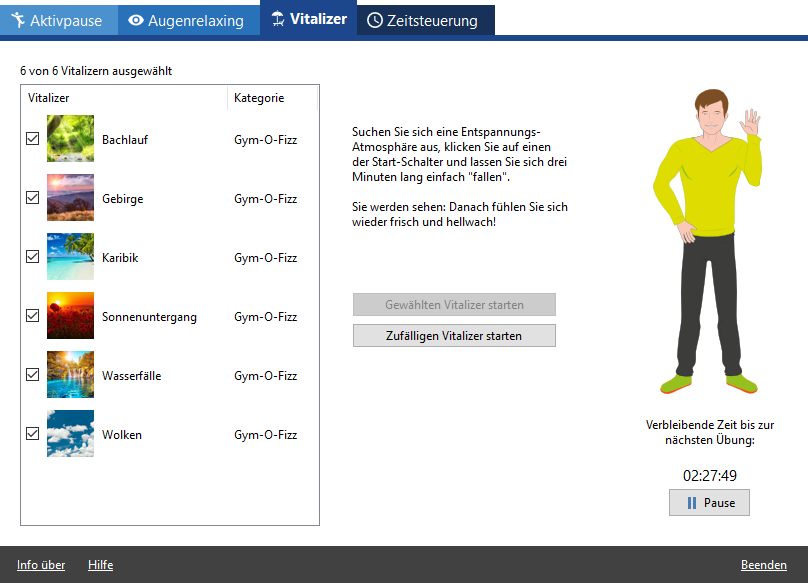Uncheck the Bachlauf vitalizer checkbox

point(33,140)
